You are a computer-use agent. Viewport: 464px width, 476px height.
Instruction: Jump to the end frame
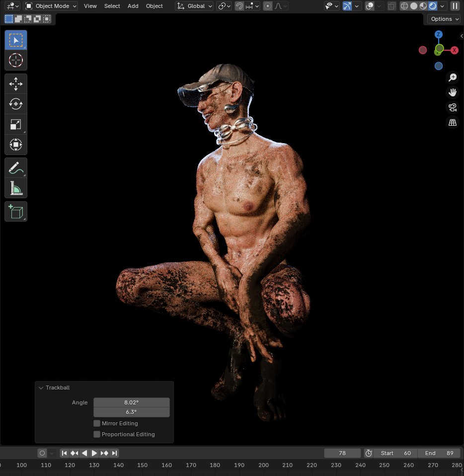click(x=114, y=453)
